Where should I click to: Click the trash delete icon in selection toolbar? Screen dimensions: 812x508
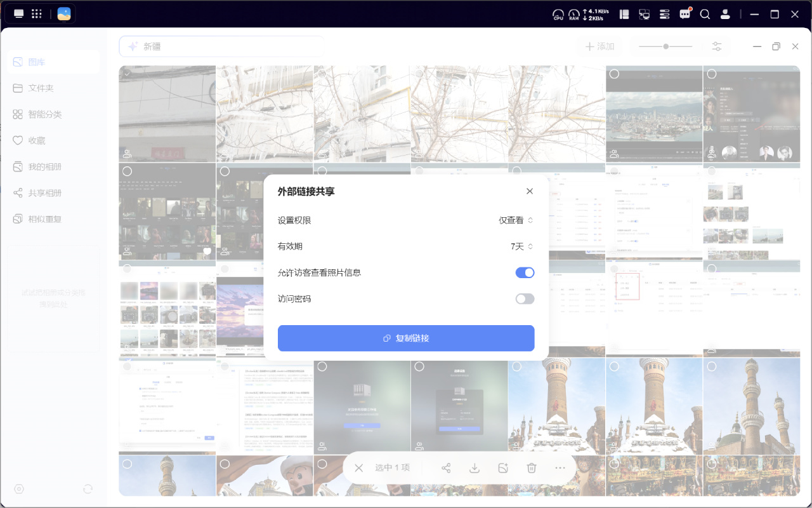[x=532, y=468]
